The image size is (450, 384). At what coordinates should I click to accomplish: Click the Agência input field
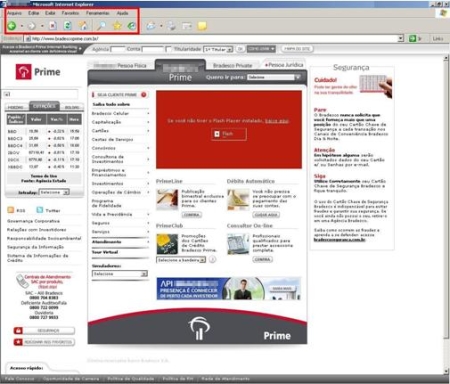pyautogui.click(x=118, y=49)
